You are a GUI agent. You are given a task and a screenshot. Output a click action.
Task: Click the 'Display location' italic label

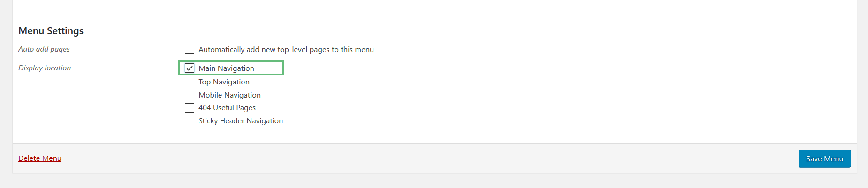click(45, 68)
